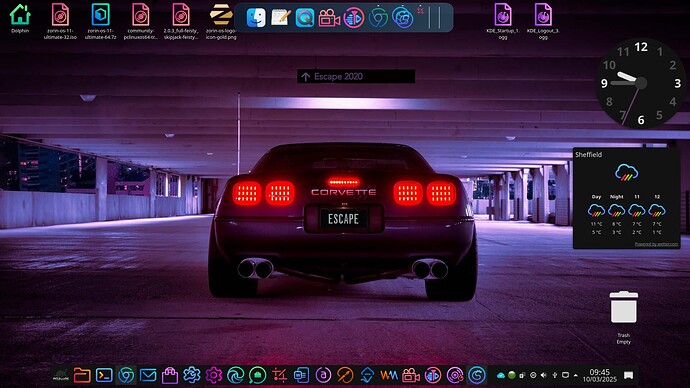This screenshot has height=388, width=690.
Task: Click the USB device tray icon
Action: [x=554, y=375]
